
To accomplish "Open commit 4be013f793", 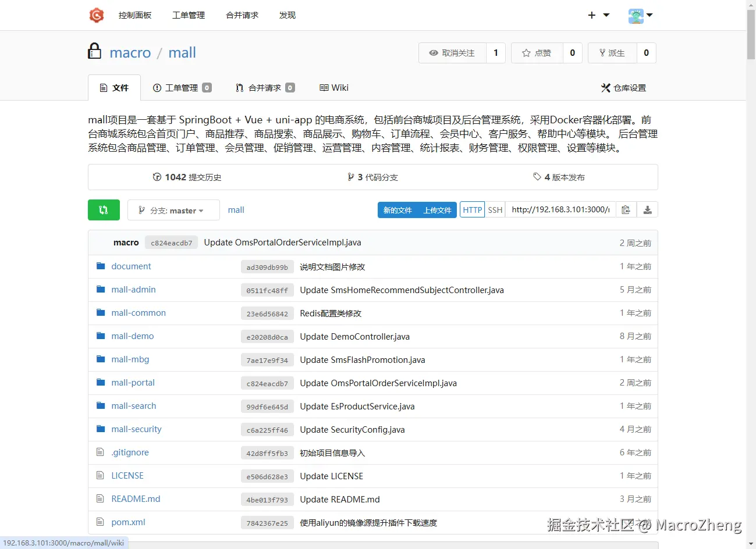I will (267, 500).
